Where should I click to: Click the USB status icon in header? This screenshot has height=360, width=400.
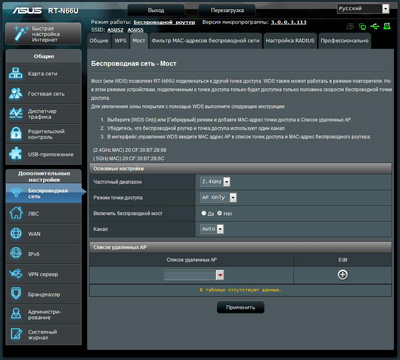point(375,26)
